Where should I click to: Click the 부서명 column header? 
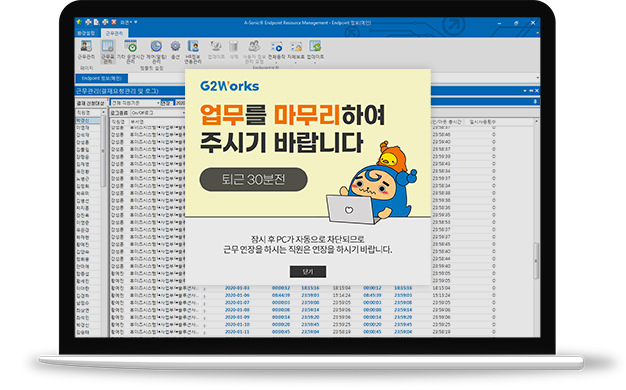click(x=137, y=121)
